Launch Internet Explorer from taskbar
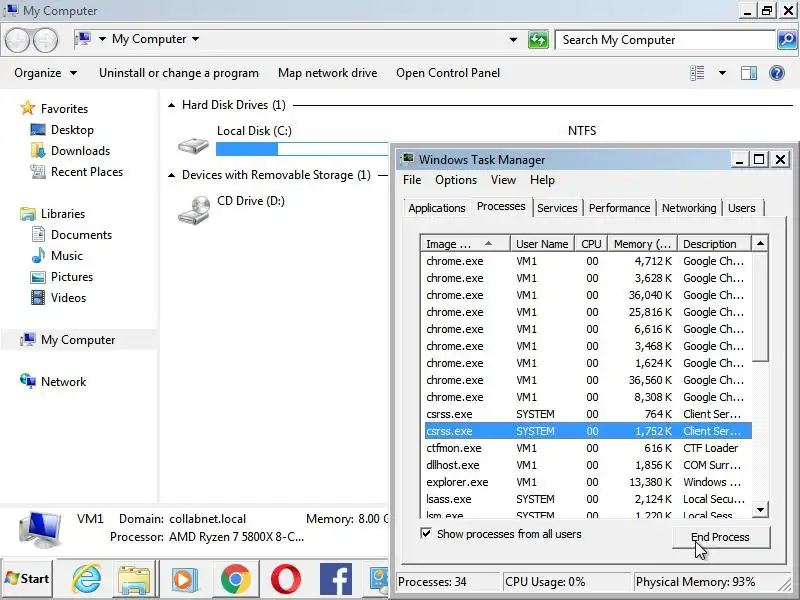Viewport: 800px width, 600px height. point(86,579)
